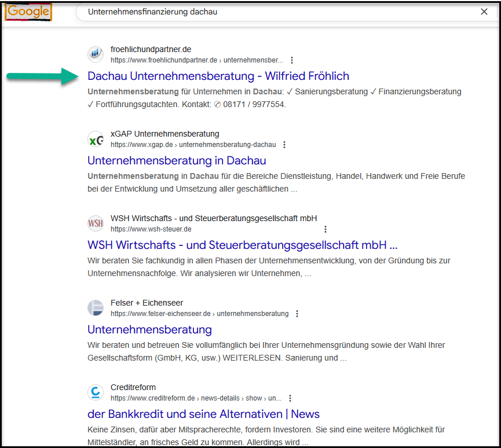Clear the search query with X

(484, 12)
